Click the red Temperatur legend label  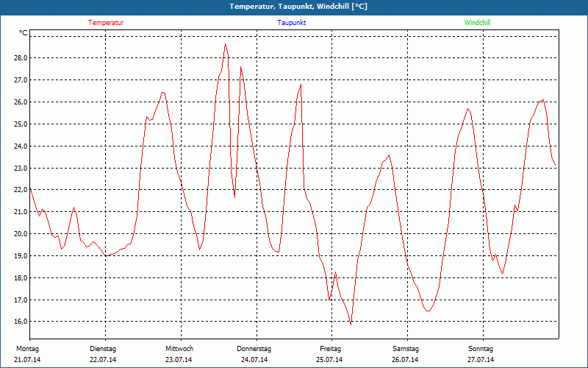pos(106,23)
